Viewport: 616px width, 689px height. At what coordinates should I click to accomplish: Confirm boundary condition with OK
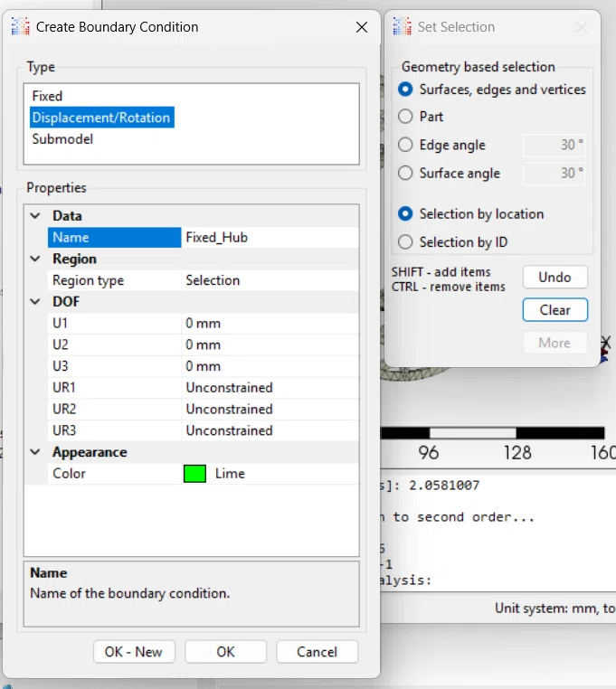tap(225, 652)
